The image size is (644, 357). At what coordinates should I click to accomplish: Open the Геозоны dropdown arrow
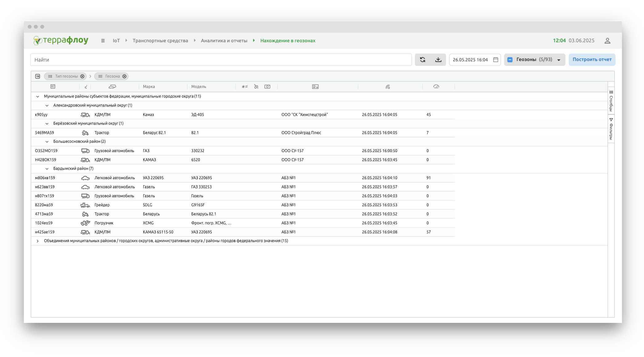coord(559,60)
